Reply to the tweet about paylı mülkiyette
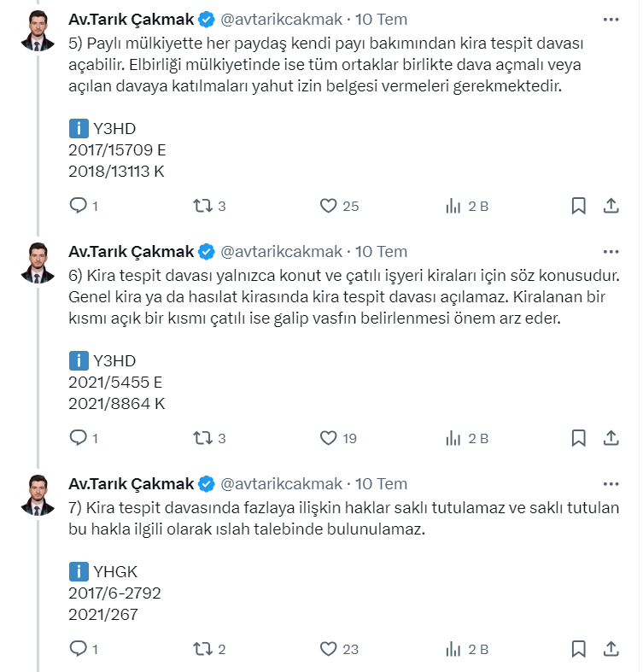Screen dimensions: 643x672 pyautogui.click(x=79, y=206)
